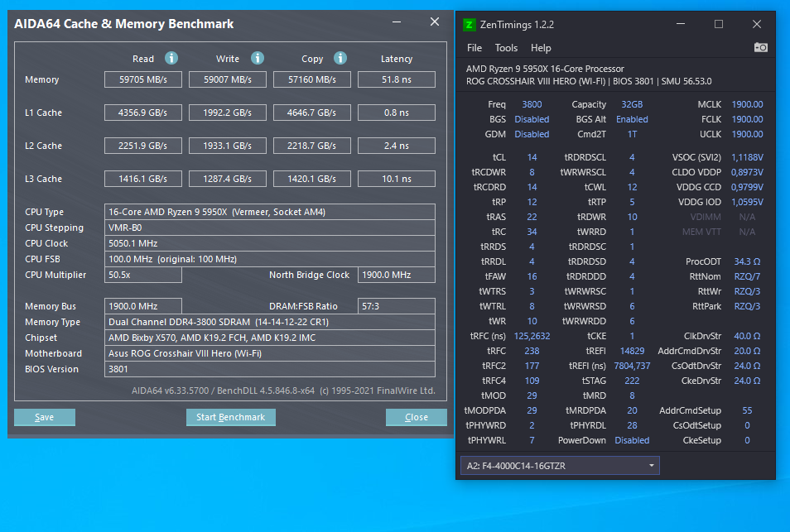
Task: Click the ClkDrvStr value 40.0 Ω
Action: [747, 336]
